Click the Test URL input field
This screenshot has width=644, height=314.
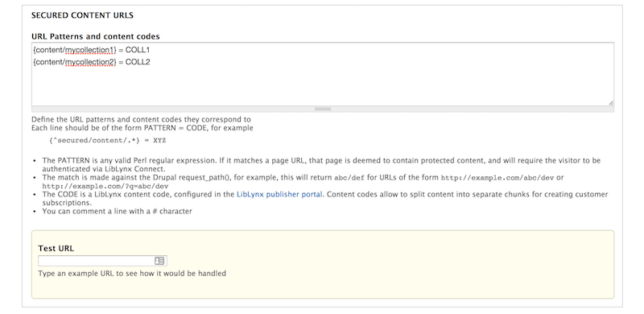pyautogui.click(x=102, y=261)
